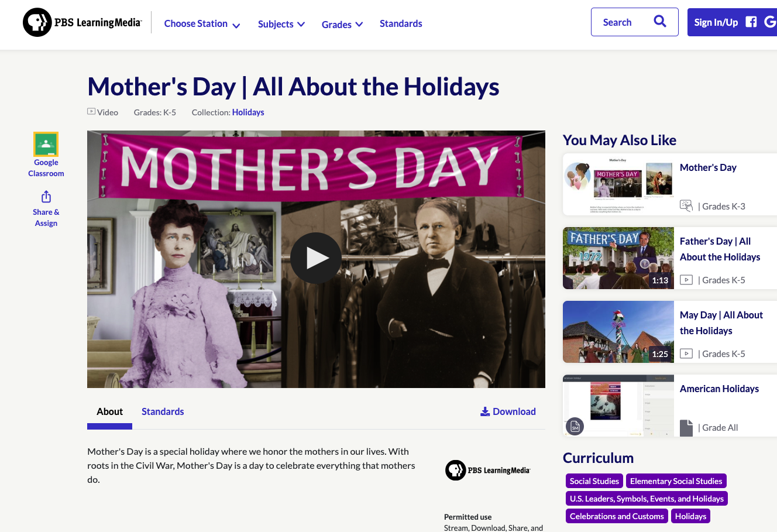Open the Holidays collection link

pos(248,112)
